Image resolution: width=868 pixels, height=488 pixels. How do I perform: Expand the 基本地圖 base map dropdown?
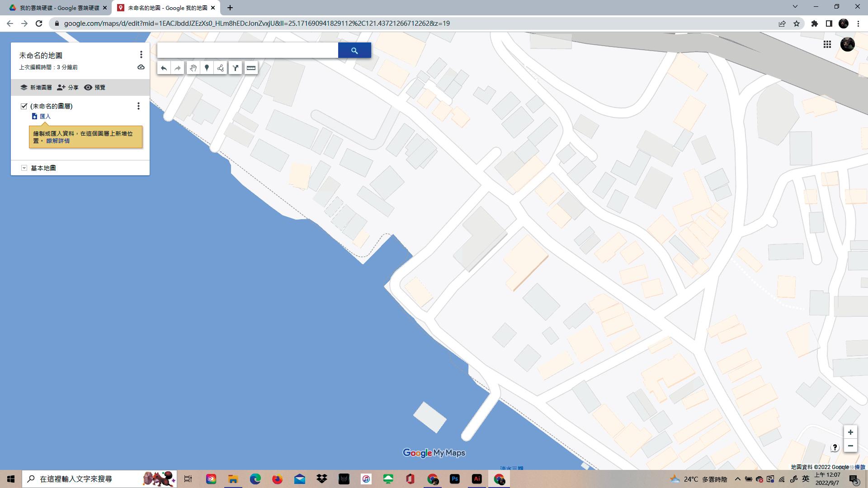[24, 168]
